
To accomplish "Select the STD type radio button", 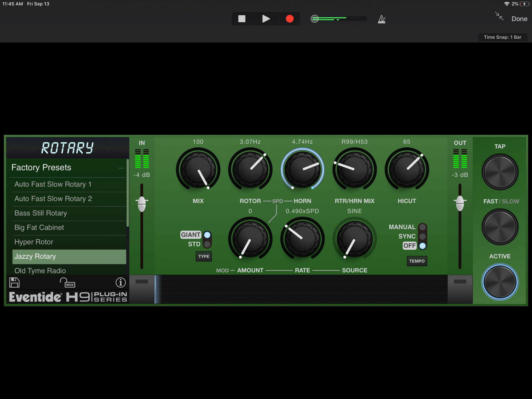I will pyautogui.click(x=207, y=244).
